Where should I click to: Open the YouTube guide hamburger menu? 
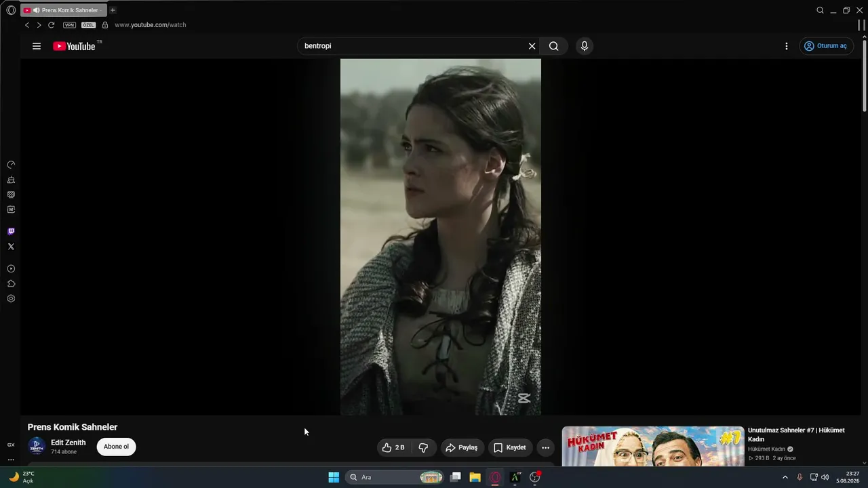coord(37,46)
